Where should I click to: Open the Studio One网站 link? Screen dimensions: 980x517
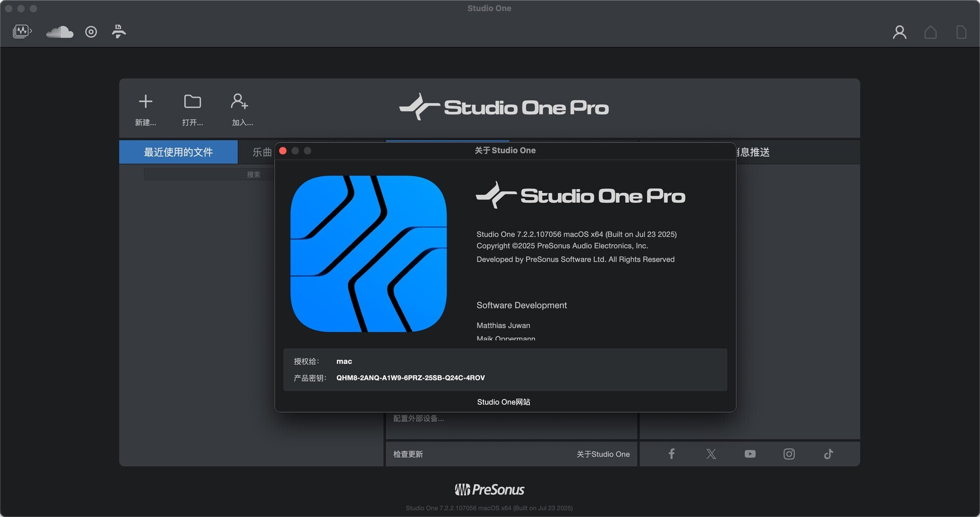[503, 402]
